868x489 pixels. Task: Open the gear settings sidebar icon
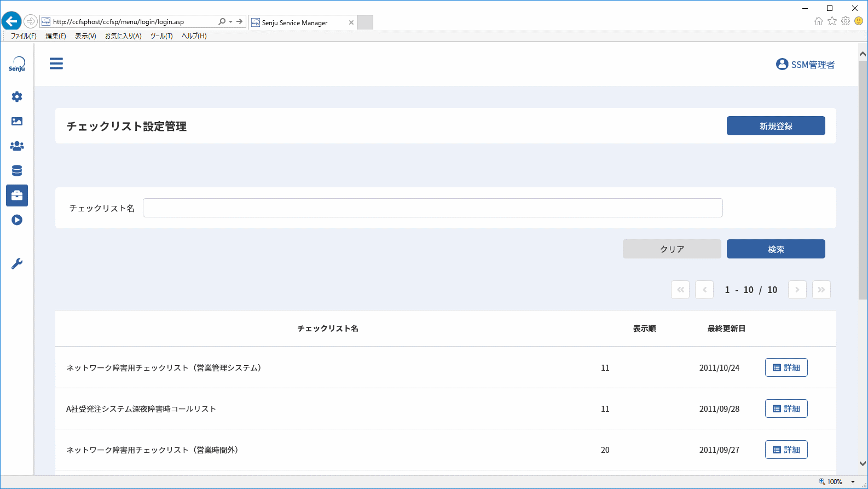(x=17, y=97)
